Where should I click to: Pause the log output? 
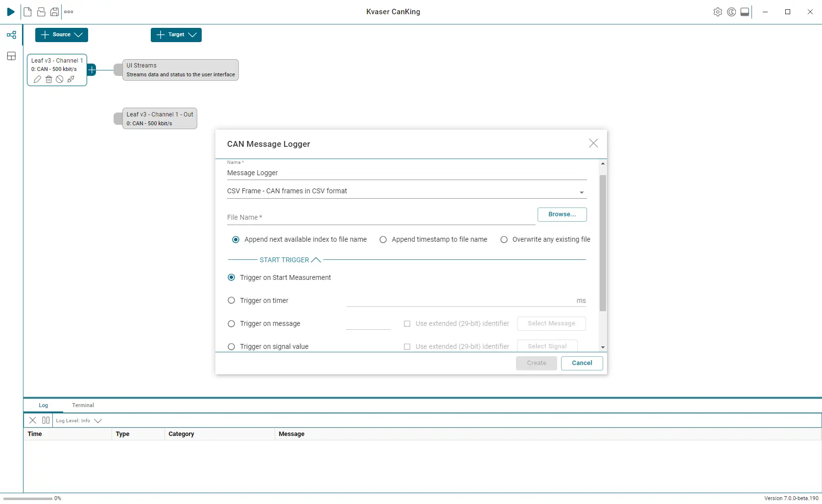(46, 420)
